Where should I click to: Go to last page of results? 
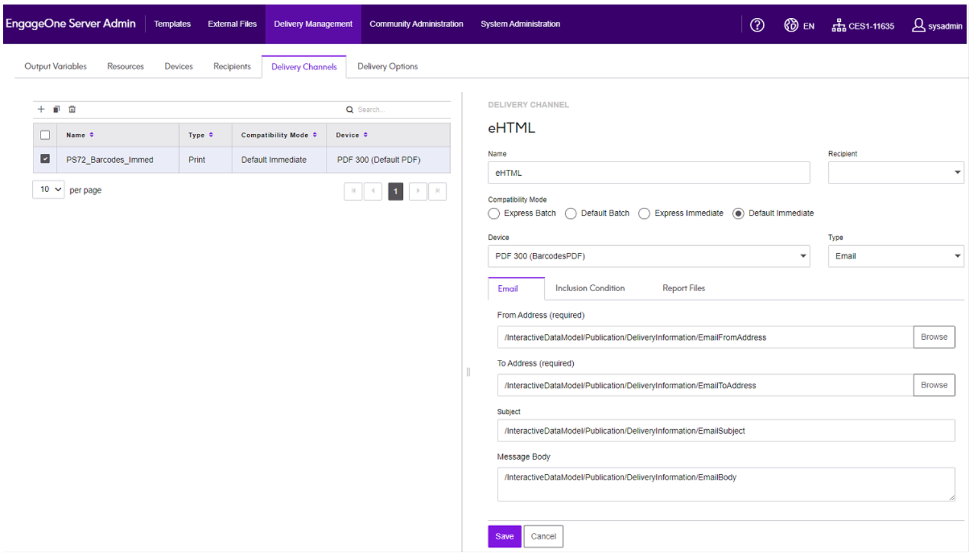[438, 191]
